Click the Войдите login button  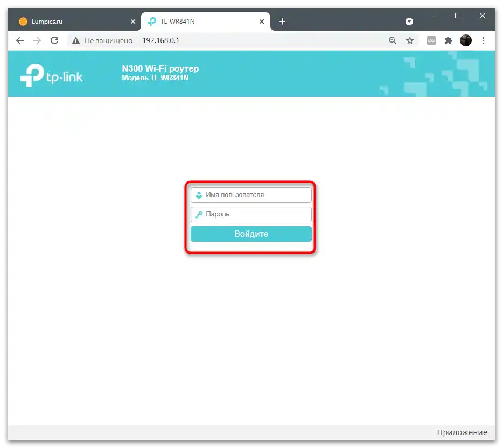click(251, 234)
